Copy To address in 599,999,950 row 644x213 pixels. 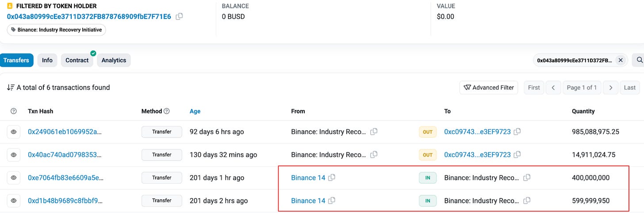527,201
